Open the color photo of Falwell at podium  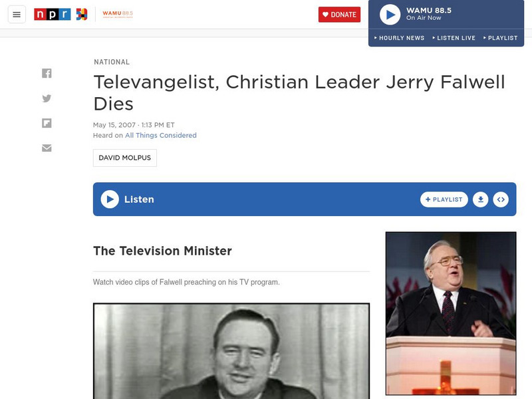pyautogui.click(x=451, y=313)
